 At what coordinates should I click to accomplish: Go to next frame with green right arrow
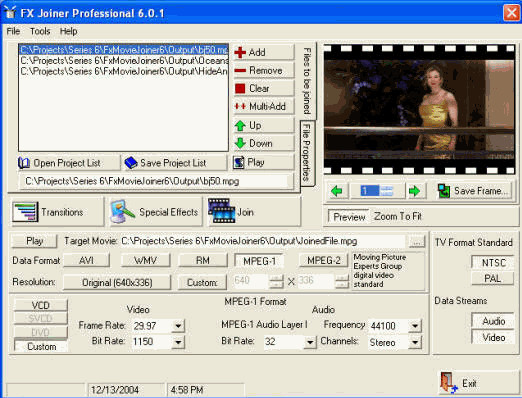414,191
